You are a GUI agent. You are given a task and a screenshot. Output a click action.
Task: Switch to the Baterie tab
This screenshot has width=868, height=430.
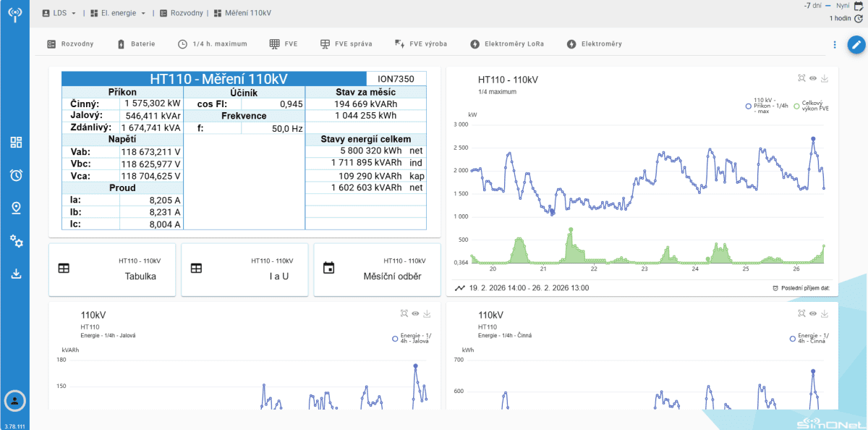click(136, 44)
